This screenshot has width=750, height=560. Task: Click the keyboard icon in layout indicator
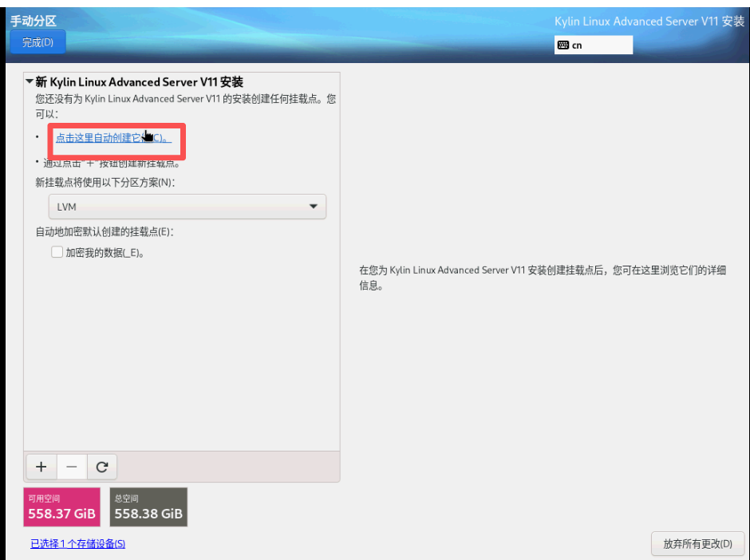563,45
